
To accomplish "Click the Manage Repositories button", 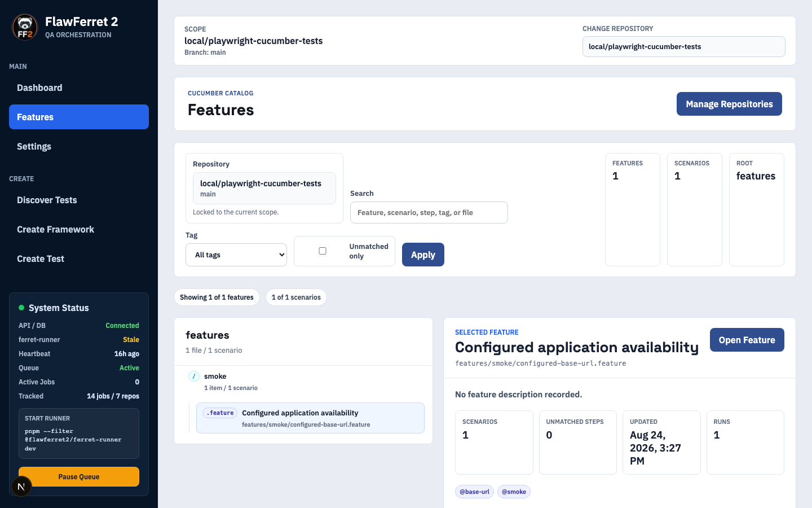I will [x=729, y=104].
